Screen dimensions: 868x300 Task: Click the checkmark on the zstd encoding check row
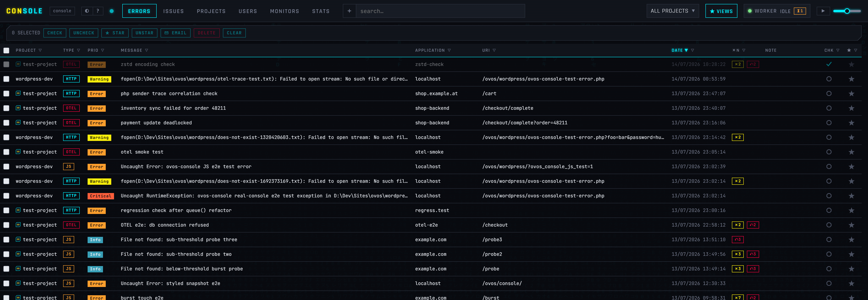[x=829, y=64]
